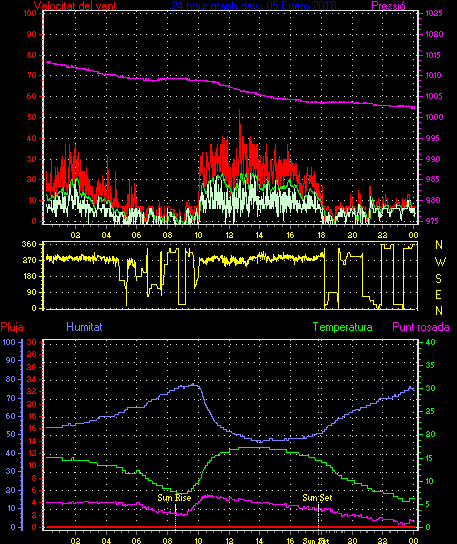Select the "995" pressure axis value

(433, 138)
